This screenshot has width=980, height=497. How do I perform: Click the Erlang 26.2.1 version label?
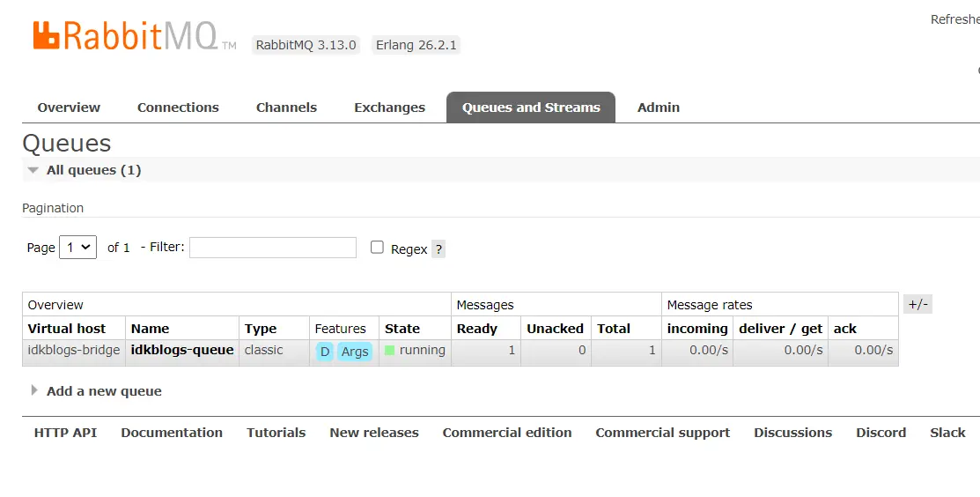pos(416,45)
